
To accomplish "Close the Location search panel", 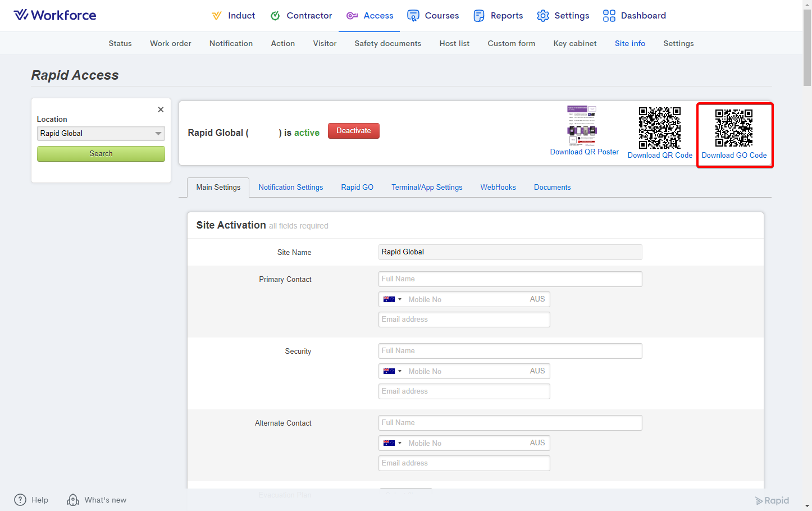I will pyautogui.click(x=161, y=109).
